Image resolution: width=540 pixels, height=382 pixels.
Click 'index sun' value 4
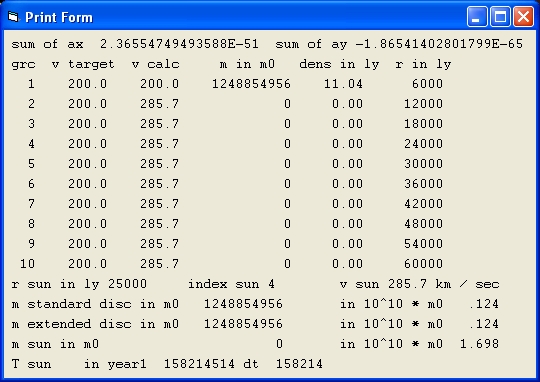[x=271, y=284]
